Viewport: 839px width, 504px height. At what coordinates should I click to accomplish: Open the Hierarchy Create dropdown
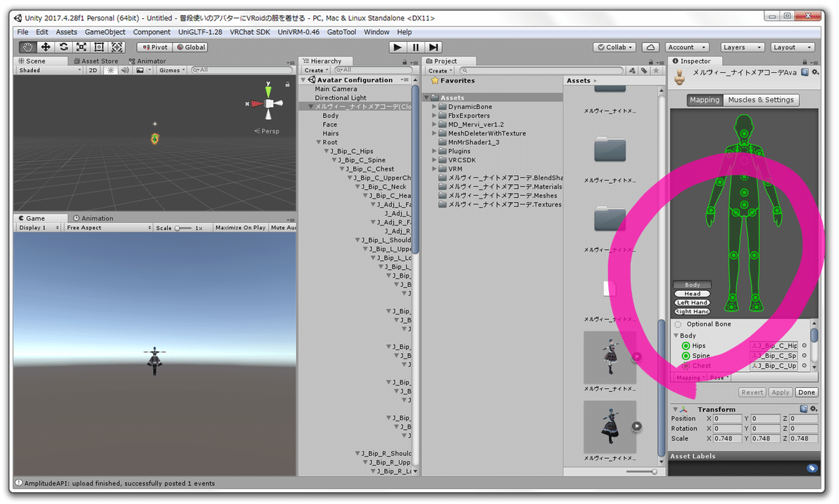pos(316,71)
